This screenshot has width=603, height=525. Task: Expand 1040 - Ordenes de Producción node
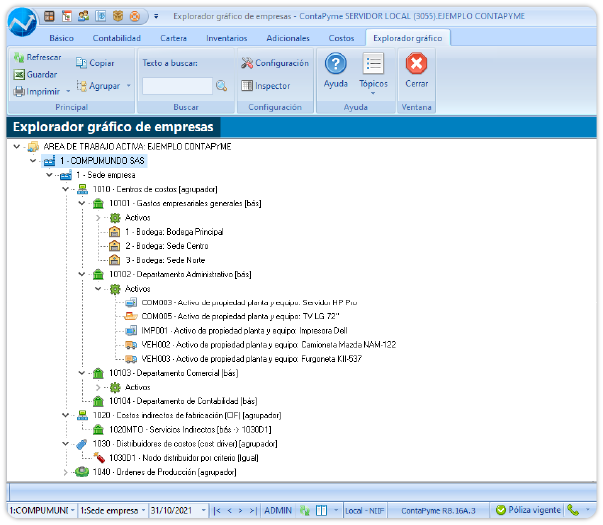coord(65,472)
